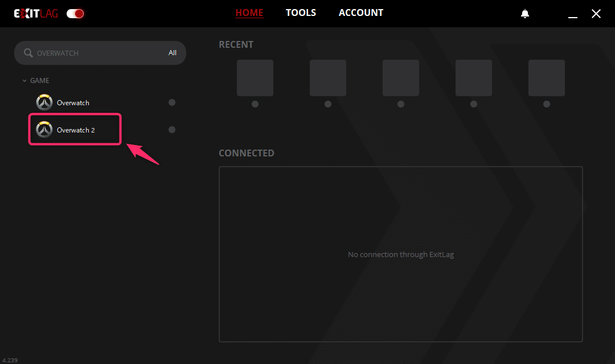Image resolution: width=615 pixels, height=364 pixels.
Task: Open the ACCOUNT tab
Action: tap(361, 13)
